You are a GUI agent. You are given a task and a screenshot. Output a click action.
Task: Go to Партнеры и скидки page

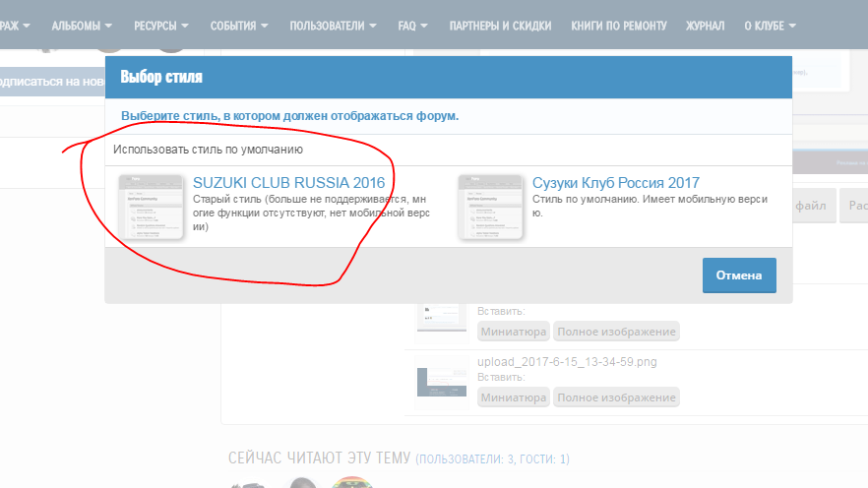click(500, 25)
